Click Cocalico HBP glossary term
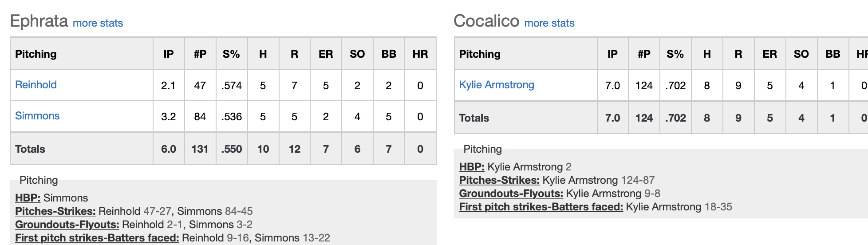This screenshot has height=245, width=868. (x=472, y=167)
